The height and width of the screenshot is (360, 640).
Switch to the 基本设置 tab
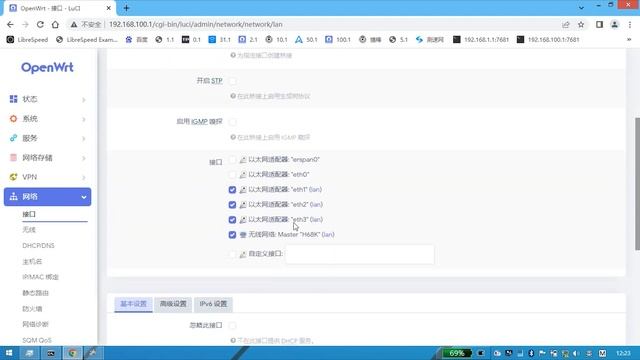point(133,304)
